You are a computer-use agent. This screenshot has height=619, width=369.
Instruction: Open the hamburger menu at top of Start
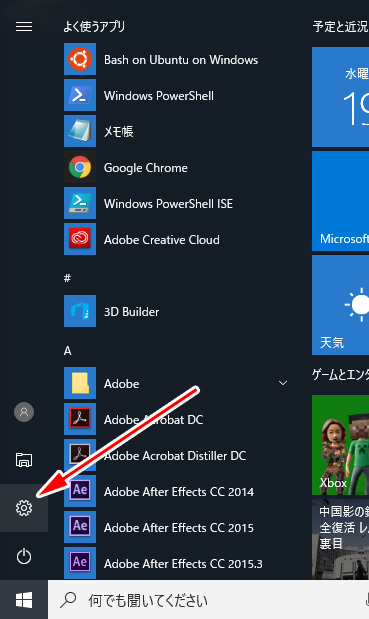(x=24, y=26)
